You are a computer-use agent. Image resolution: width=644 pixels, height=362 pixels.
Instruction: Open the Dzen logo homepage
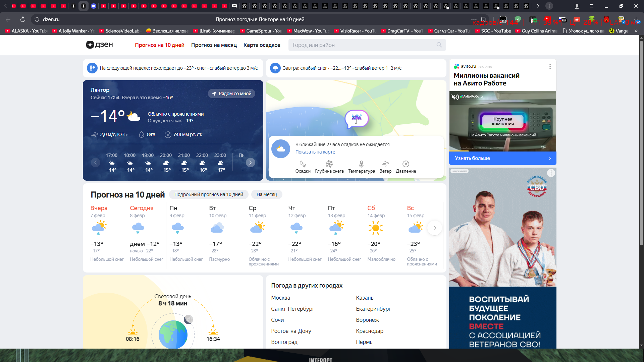pyautogui.click(x=100, y=45)
